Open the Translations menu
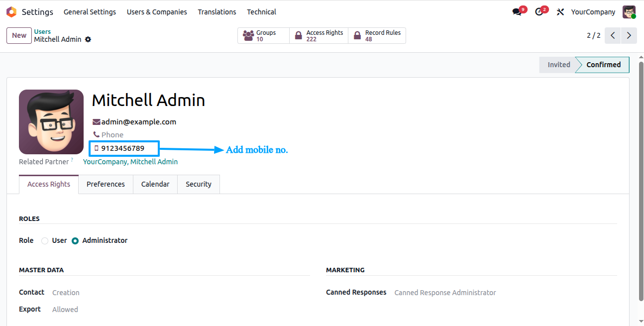The width and height of the screenshot is (644, 326). pyautogui.click(x=217, y=12)
